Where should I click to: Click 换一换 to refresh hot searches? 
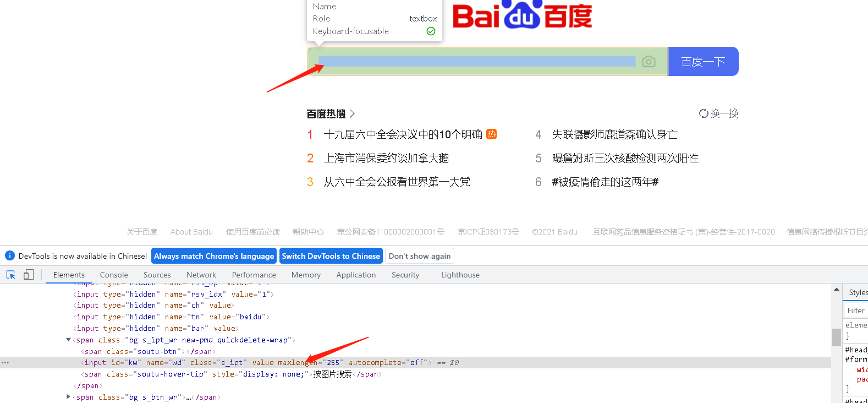coord(724,113)
